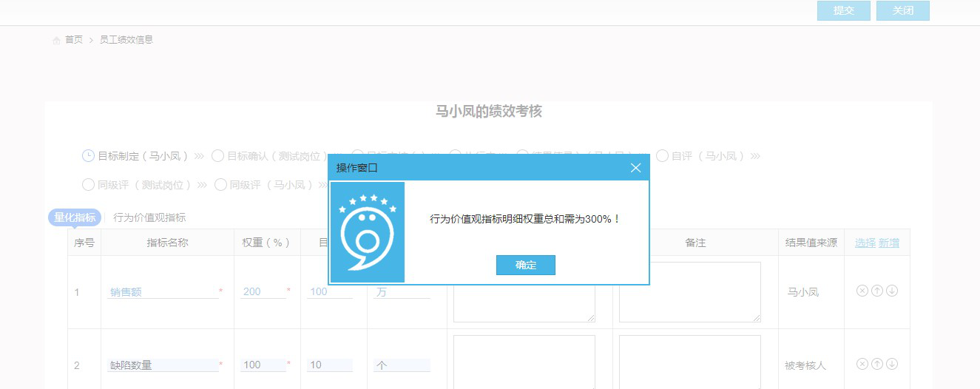Open the 量化指标 tab
The height and width of the screenshot is (389, 980).
pyautogui.click(x=75, y=217)
